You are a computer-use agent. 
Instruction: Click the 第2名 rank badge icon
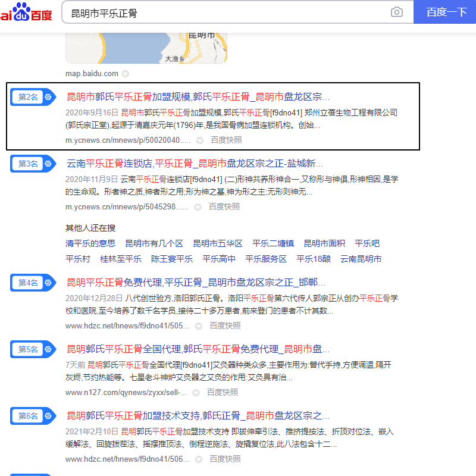pos(33,97)
